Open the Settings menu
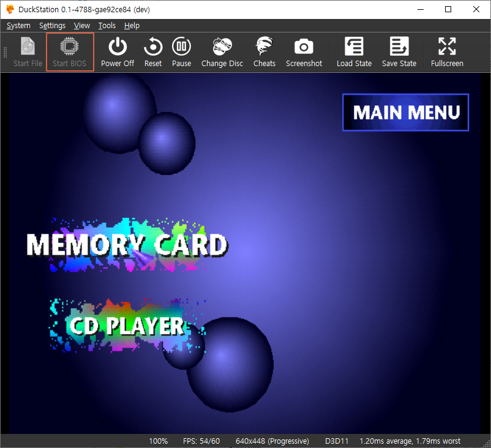Screen dimensions: 491x448 click(52, 26)
